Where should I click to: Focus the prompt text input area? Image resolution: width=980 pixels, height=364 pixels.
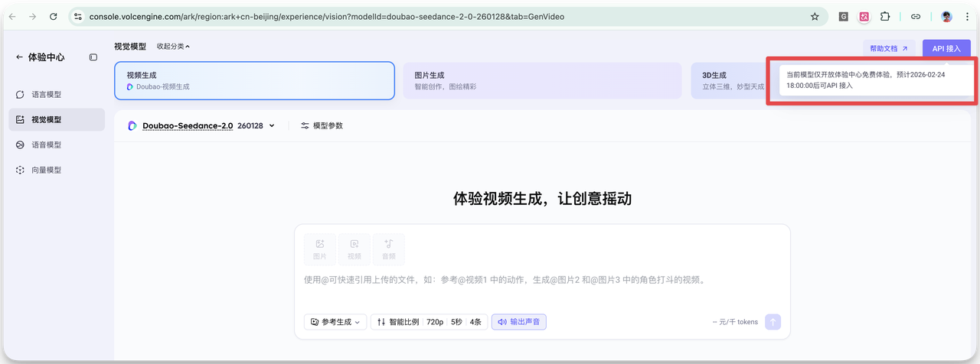[x=542, y=280]
